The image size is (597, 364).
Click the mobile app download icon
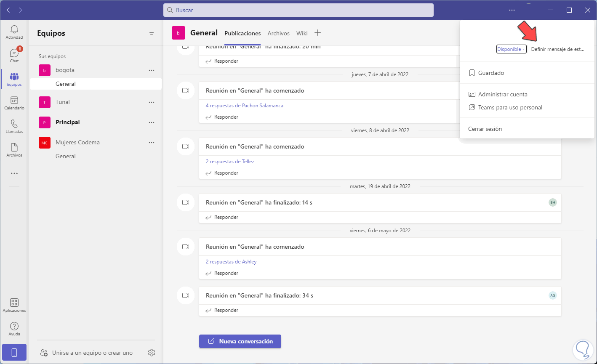pos(14,353)
